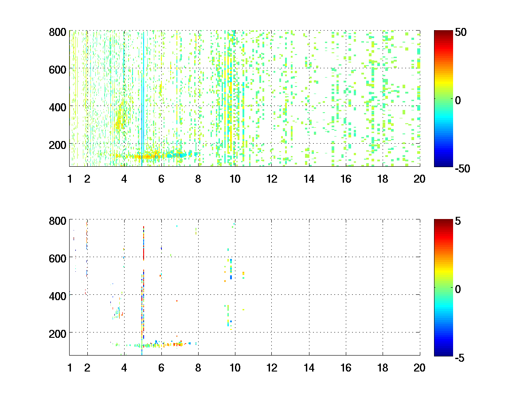Click the 800 y-axis tick of top plot
532x399 pixels.
tap(58, 32)
